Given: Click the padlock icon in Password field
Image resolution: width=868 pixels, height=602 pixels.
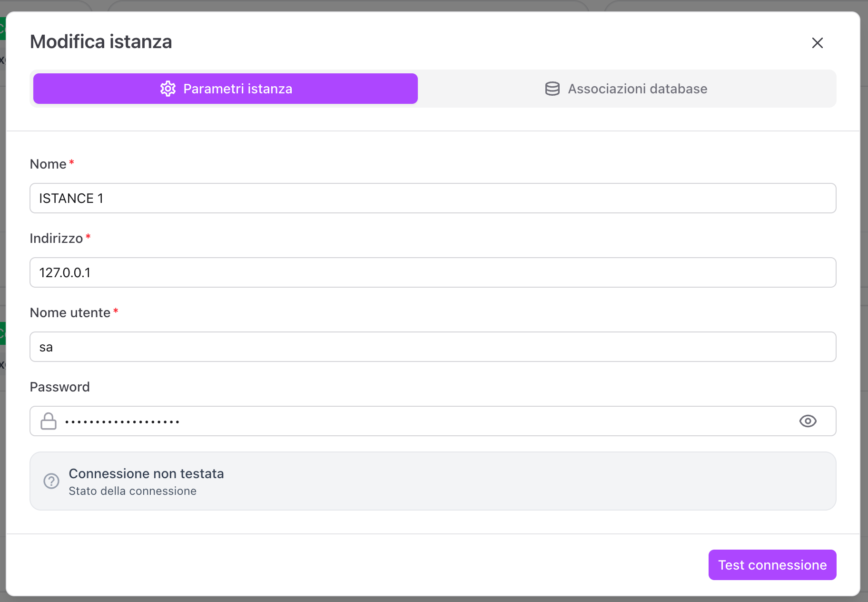Looking at the screenshot, I should tap(49, 421).
